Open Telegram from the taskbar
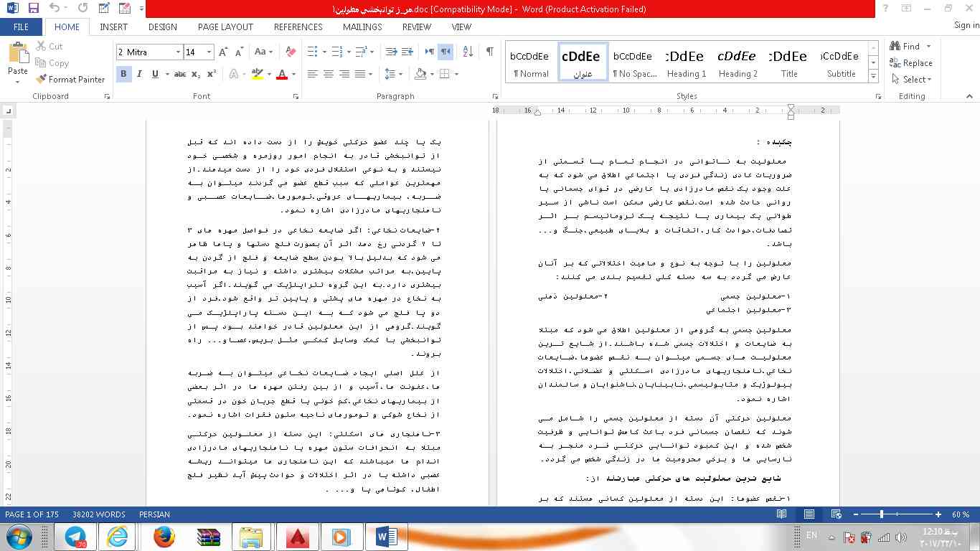The height and width of the screenshot is (551, 980). pos(75,536)
